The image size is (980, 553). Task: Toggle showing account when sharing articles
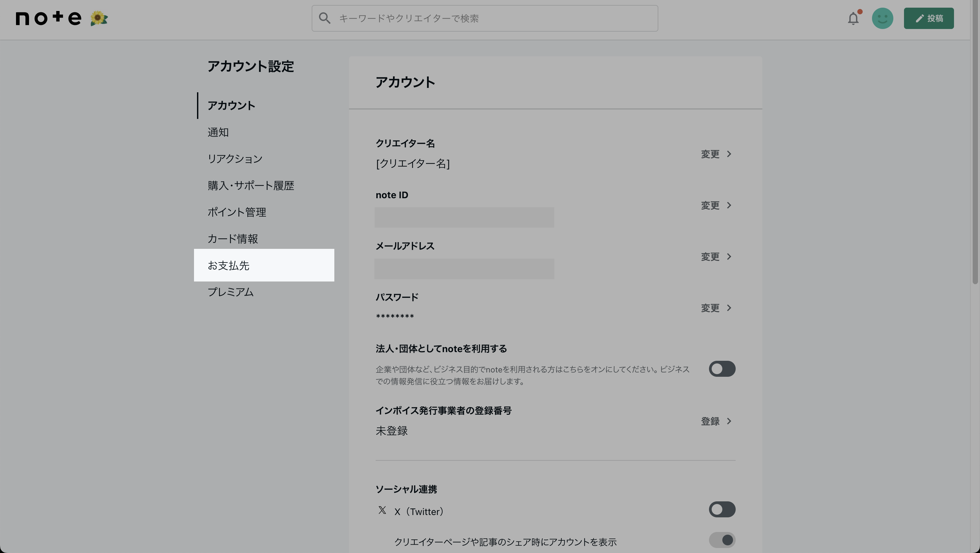tap(722, 540)
